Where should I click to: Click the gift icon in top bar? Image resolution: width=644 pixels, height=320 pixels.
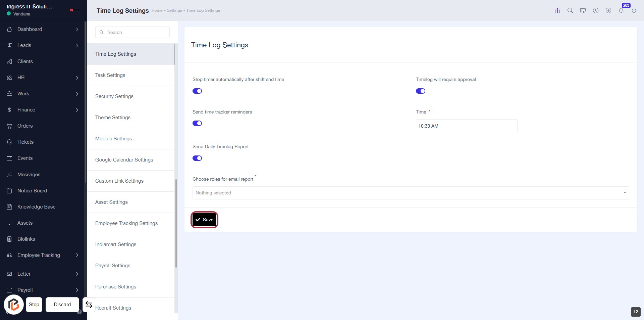pyautogui.click(x=557, y=10)
